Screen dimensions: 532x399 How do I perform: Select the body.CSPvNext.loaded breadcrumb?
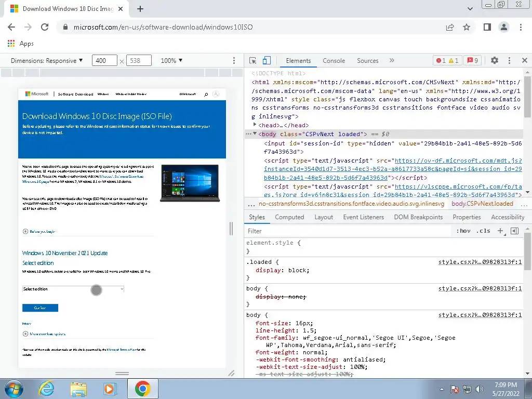pyautogui.click(x=482, y=204)
